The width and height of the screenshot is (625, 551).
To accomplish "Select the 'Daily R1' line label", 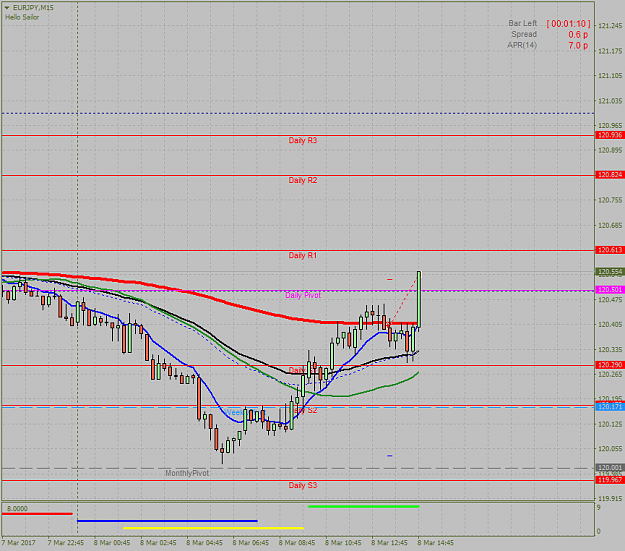I will pyautogui.click(x=303, y=255).
